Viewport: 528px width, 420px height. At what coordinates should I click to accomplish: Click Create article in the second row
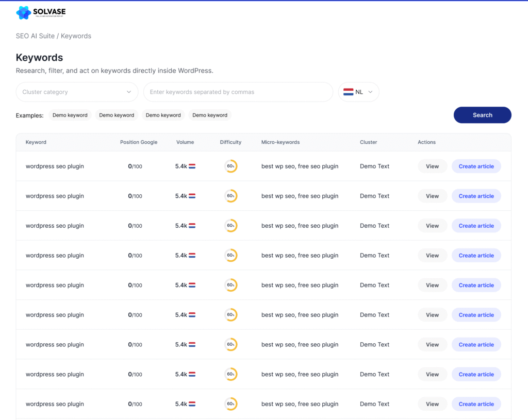[x=476, y=196]
